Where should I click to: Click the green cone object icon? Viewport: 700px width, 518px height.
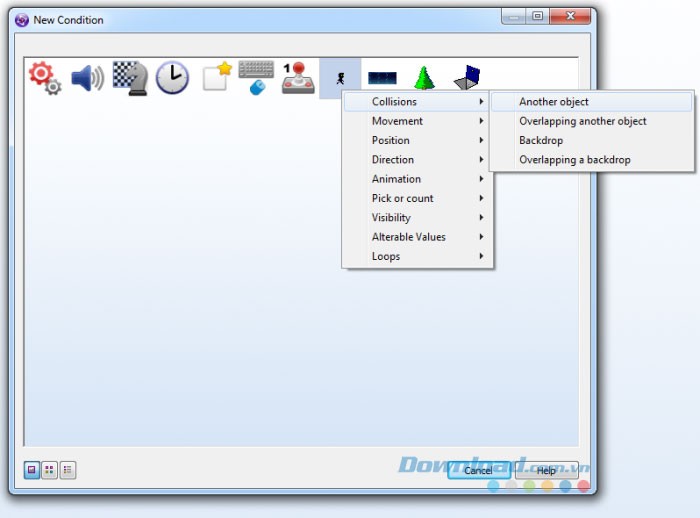click(x=424, y=78)
